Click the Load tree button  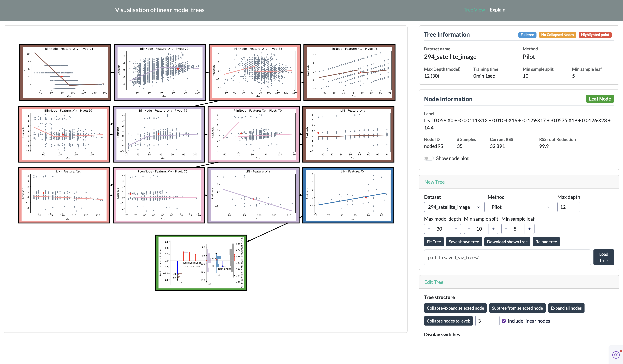tap(603, 257)
